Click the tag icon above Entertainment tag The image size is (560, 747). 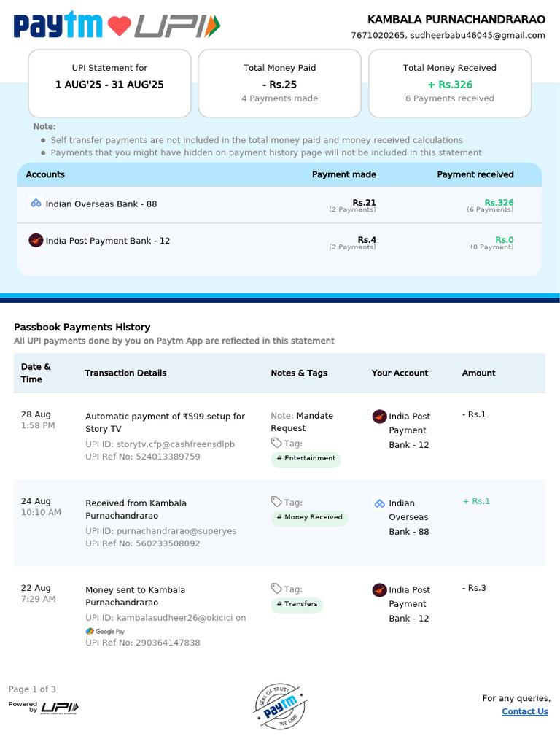276,443
